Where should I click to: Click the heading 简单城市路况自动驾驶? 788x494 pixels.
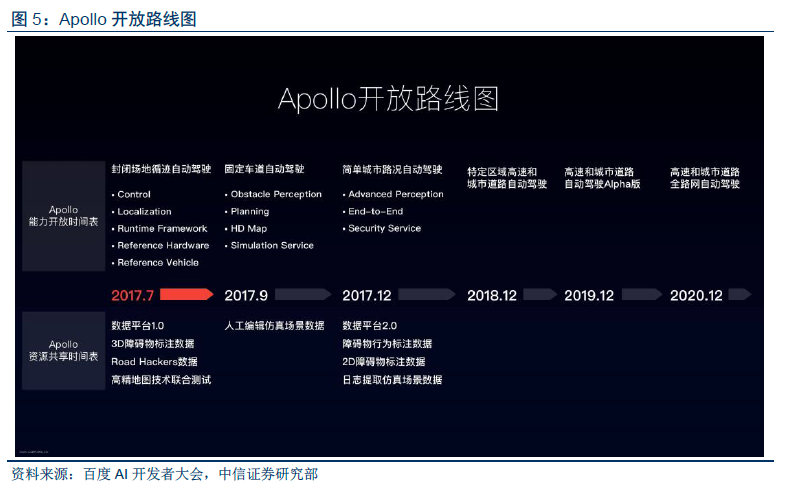coord(392,169)
